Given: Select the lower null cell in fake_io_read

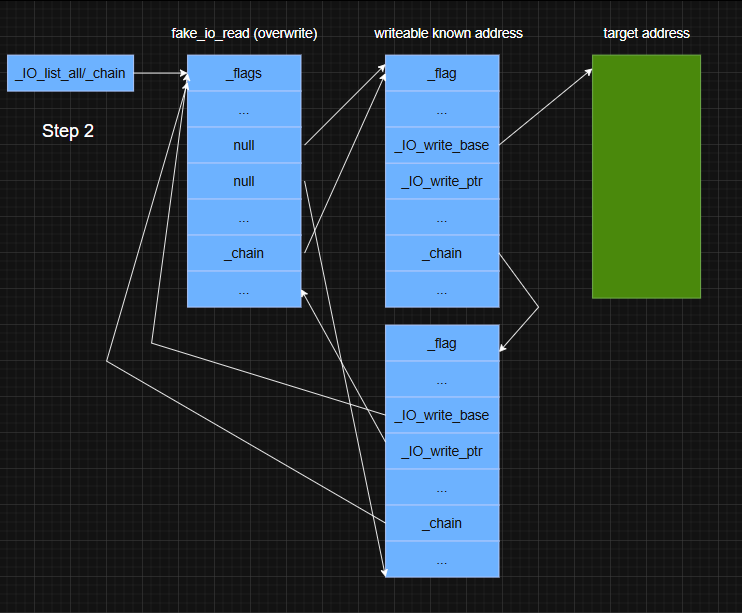Looking at the screenshot, I should click(244, 181).
